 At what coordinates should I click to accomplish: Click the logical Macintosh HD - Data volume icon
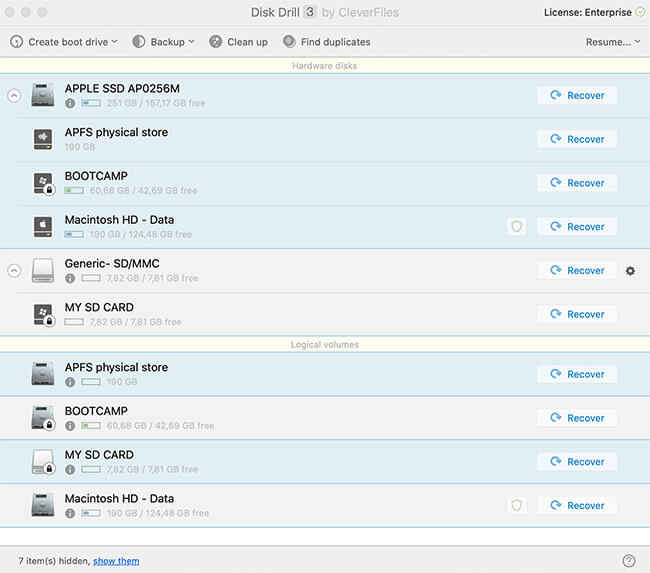(x=43, y=505)
